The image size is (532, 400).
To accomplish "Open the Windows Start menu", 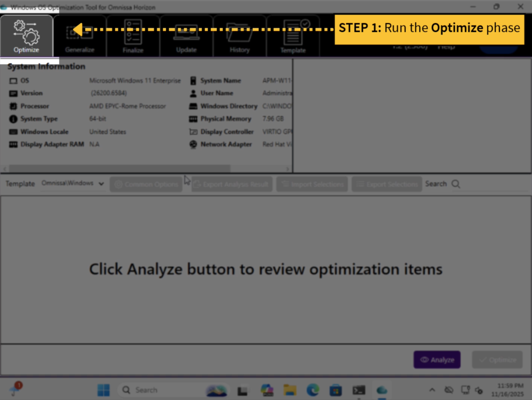I will coord(104,390).
